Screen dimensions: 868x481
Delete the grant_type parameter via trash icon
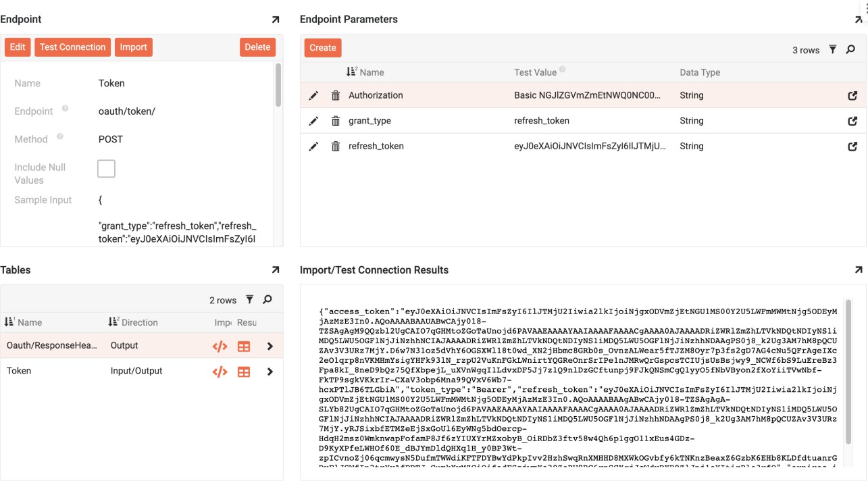point(336,121)
